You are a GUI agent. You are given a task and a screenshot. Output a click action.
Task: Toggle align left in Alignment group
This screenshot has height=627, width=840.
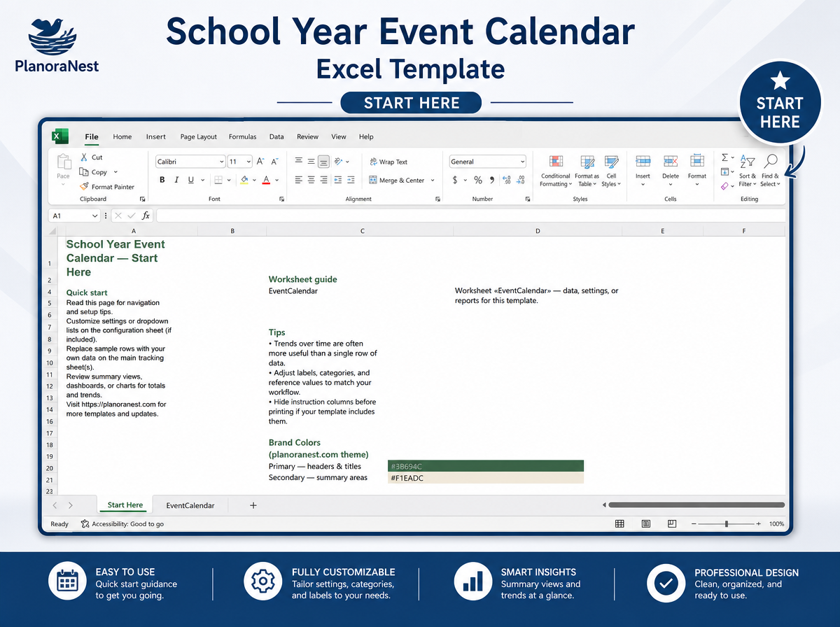pyautogui.click(x=299, y=180)
